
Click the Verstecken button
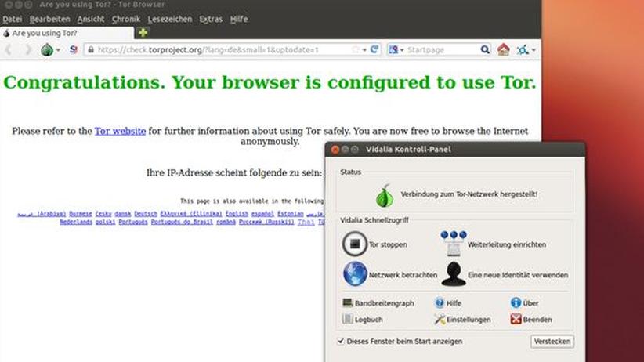pyautogui.click(x=552, y=342)
